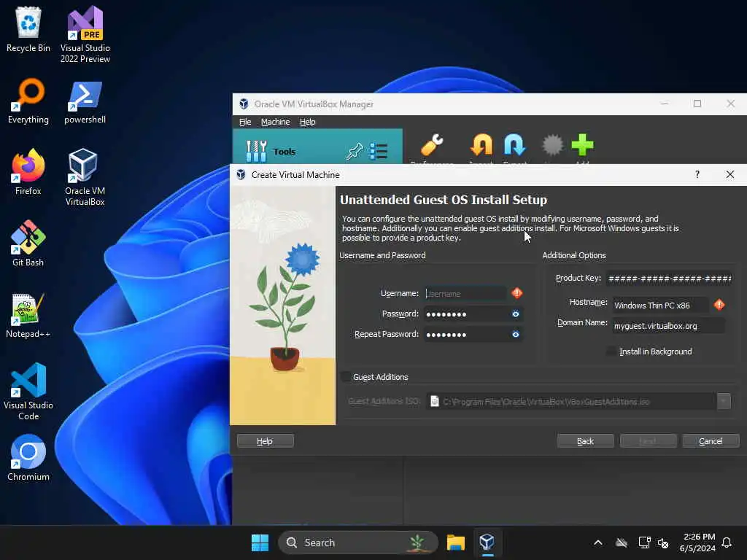Select the Git Bash desktop shortcut

(28, 243)
